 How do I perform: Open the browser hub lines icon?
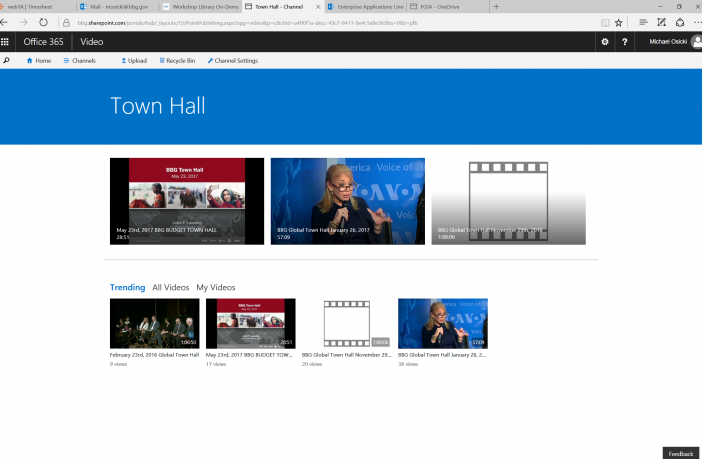(x=643, y=22)
